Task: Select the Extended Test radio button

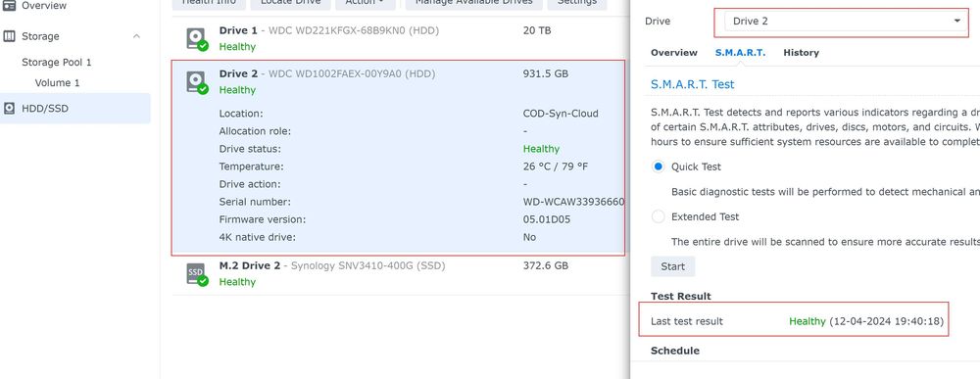Action: pos(658,216)
